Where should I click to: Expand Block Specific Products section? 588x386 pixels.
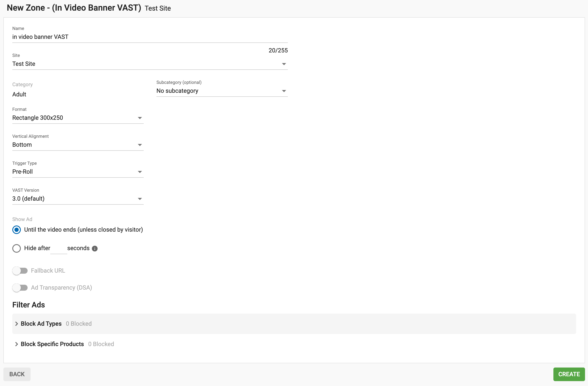coord(52,344)
